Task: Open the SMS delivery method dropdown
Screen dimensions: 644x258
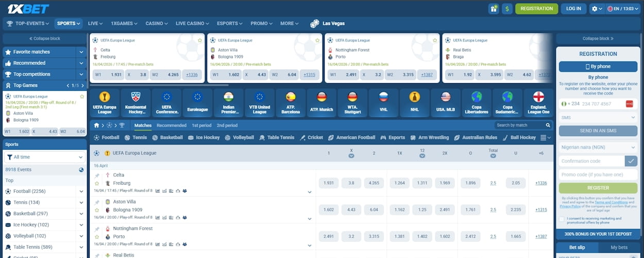Action: (598, 118)
